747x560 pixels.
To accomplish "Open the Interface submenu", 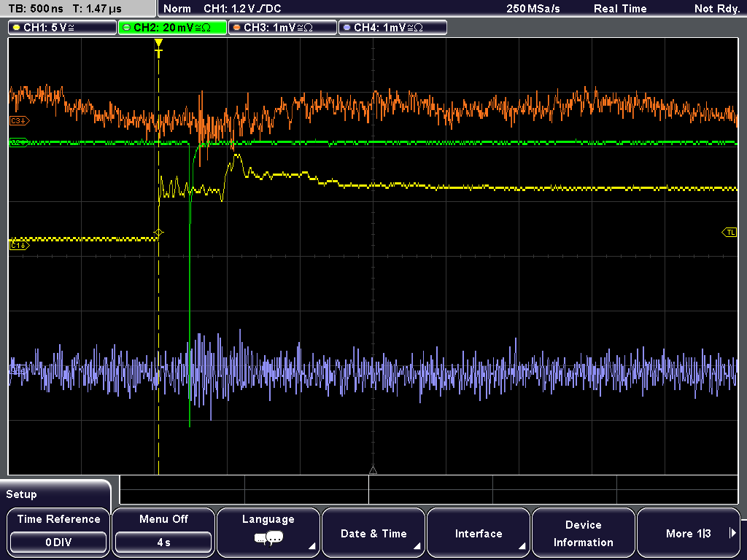I will click(479, 532).
